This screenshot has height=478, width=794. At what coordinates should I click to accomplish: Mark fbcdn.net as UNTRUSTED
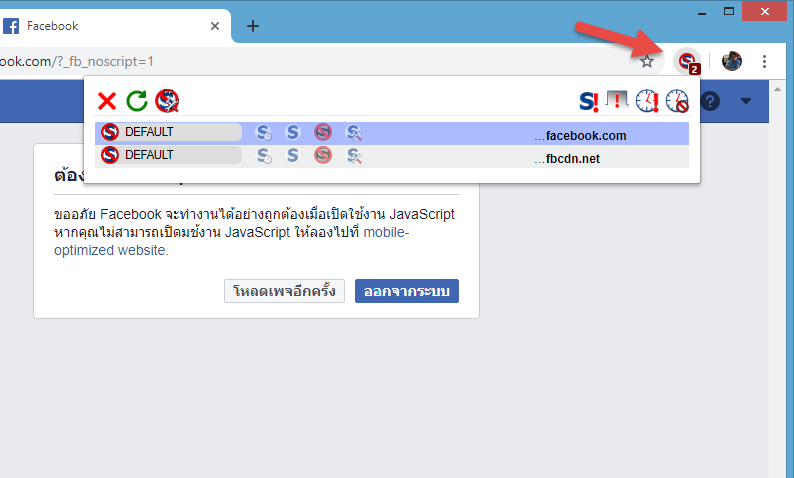[323, 155]
